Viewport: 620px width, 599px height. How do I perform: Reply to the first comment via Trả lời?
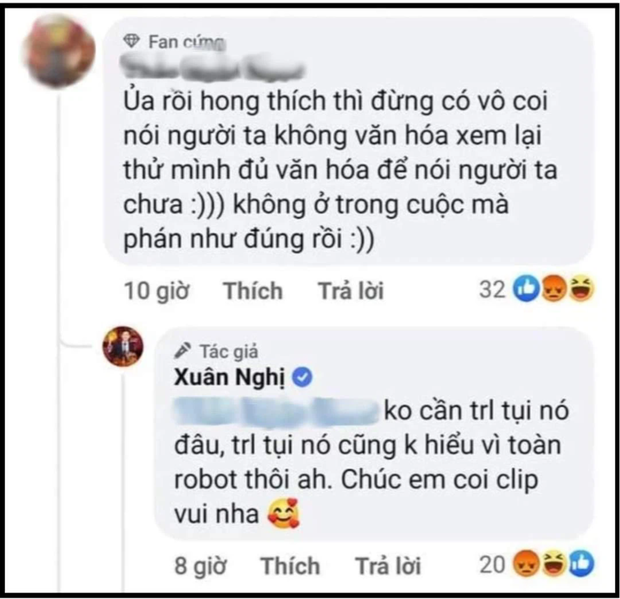351,291
